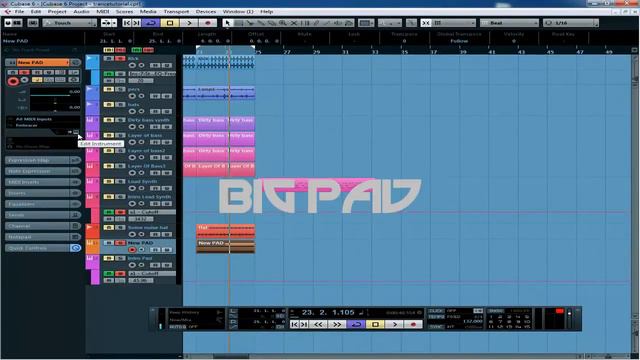
Task: Click the New PAD track name in inspector
Action: coord(43,62)
